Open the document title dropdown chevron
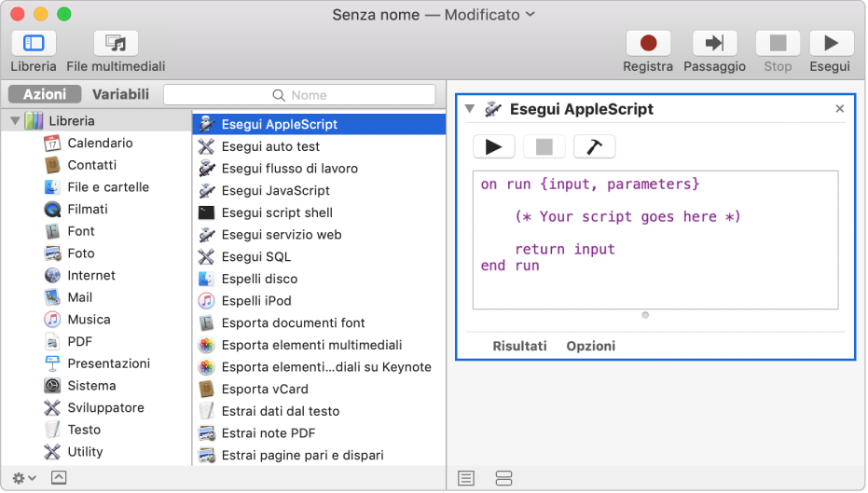Viewport: 868px width, 493px height. [x=531, y=15]
